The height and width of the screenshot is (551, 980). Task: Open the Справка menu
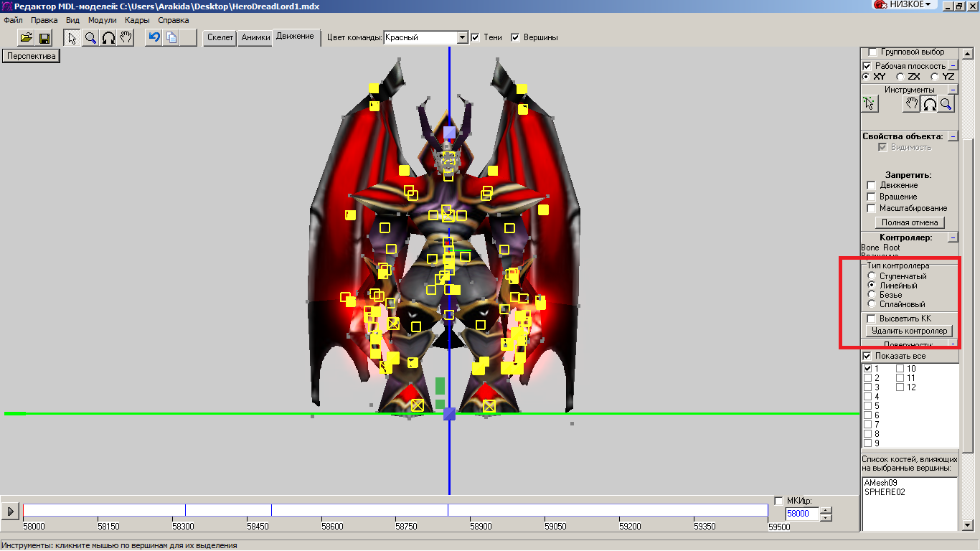[x=174, y=20]
